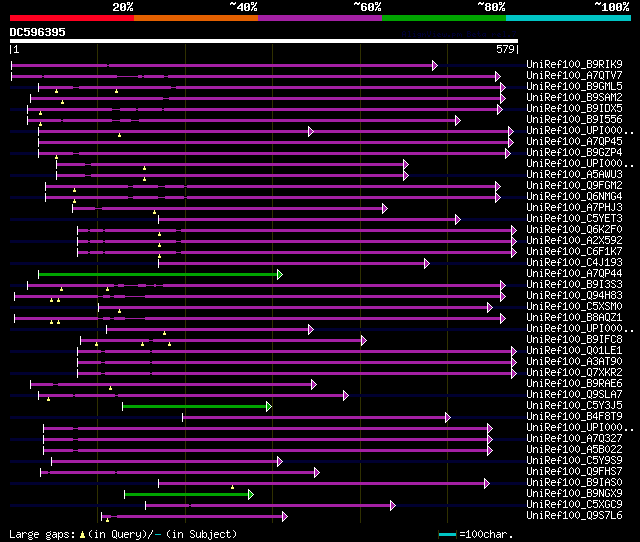Click the green alignment bar for A7QP44
The width and height of the screenshot is (640, 542).
tap(160, 274)
